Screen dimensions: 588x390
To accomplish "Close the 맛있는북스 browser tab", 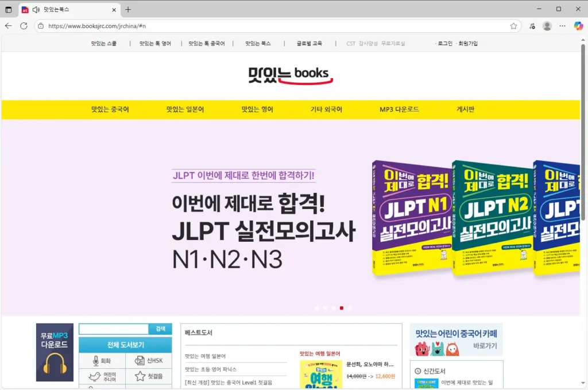I will pyautogui.click(x=114, y=10).
